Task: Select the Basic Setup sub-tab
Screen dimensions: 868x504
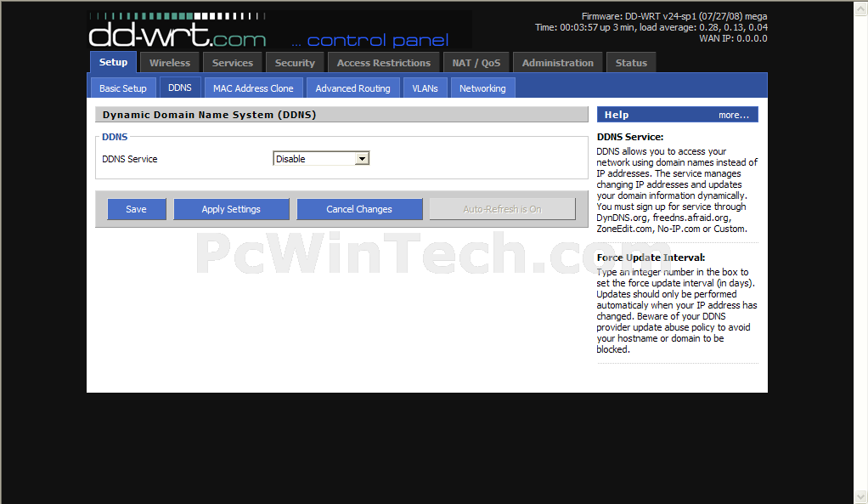Action: click(x=123, y=88)
